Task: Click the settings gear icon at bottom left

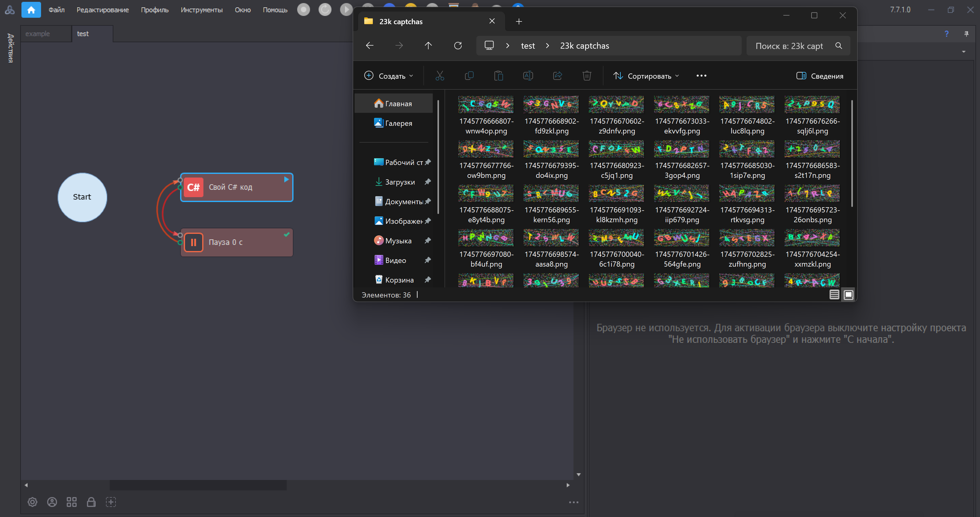Action: 32,502
